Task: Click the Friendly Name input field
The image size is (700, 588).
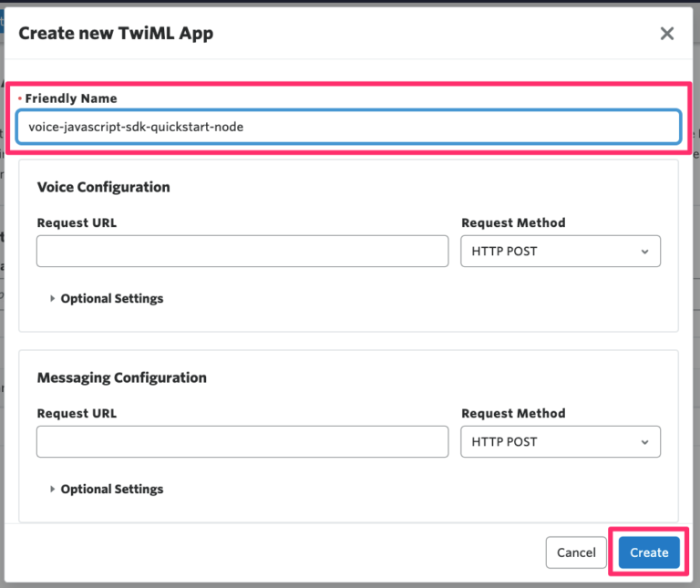Action: [x=349, y=127]
